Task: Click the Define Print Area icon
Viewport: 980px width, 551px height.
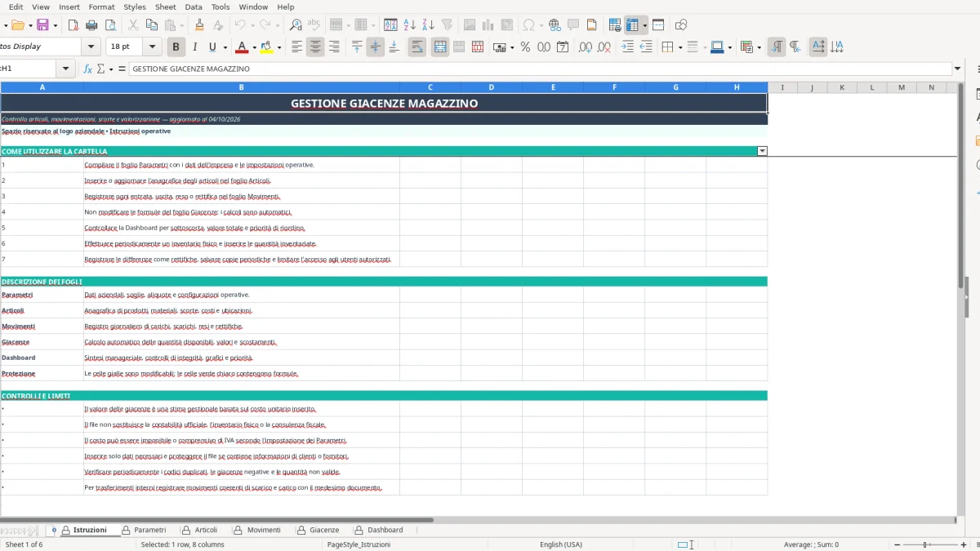Action: click(x=616, y=25)
